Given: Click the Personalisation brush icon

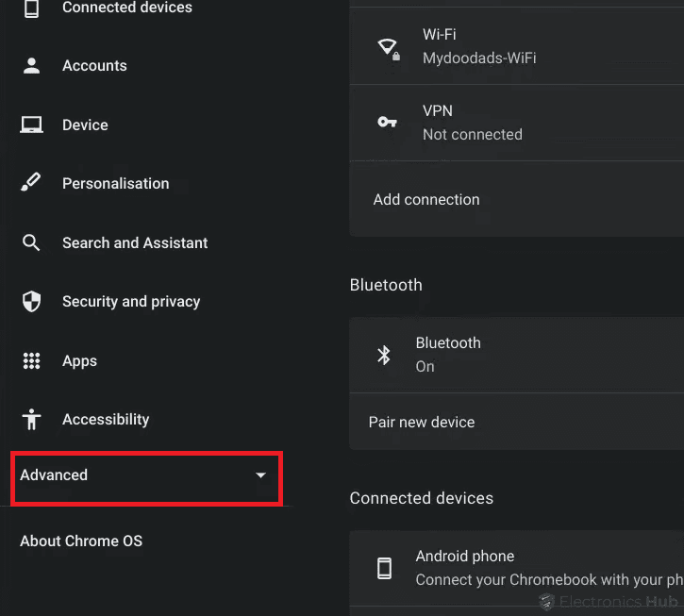Looking at the screenshot, I should pos(31,183).
